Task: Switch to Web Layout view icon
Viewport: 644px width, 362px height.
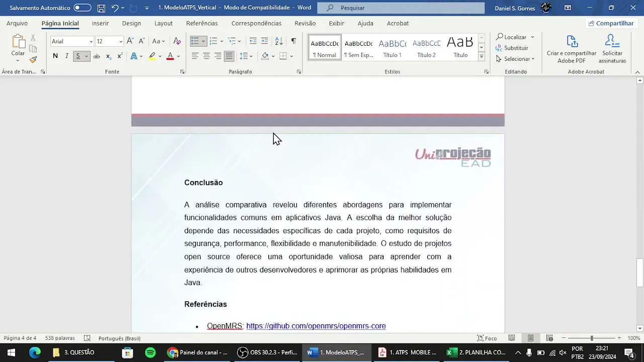Action: click(549, 338)
